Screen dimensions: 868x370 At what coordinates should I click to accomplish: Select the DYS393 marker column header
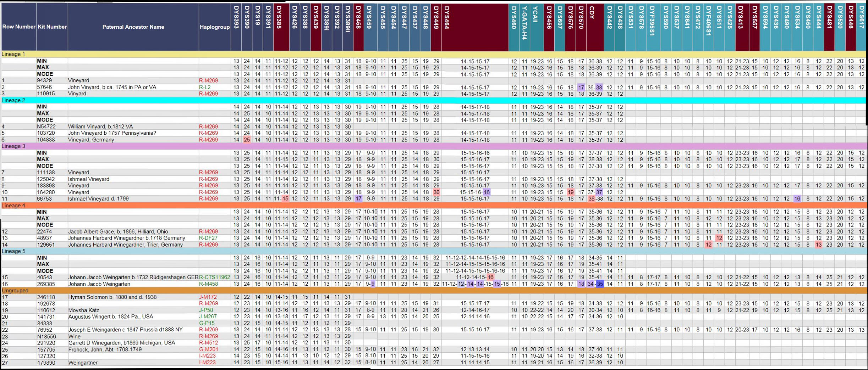236,27
